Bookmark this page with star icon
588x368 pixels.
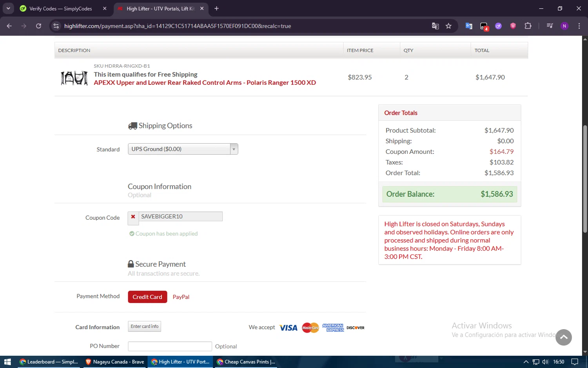[x=448, y=26]
